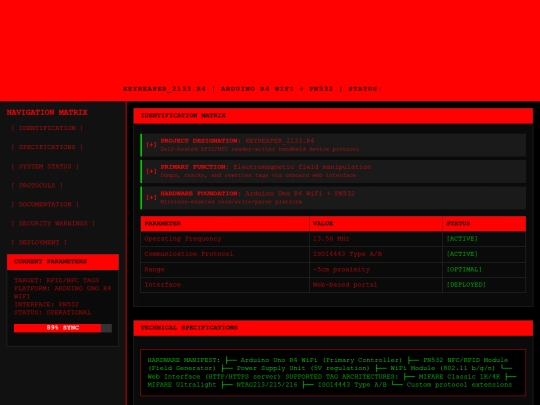Viewport: 540px width, 405px height.
Task: Select the Interface parameter cell
Action: tap(225, 285)
